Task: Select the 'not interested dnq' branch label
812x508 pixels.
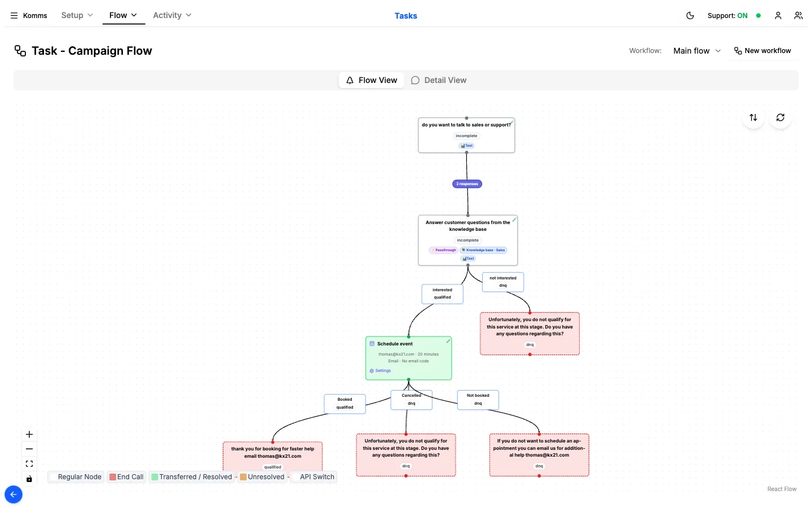Action: coord(503,282)
